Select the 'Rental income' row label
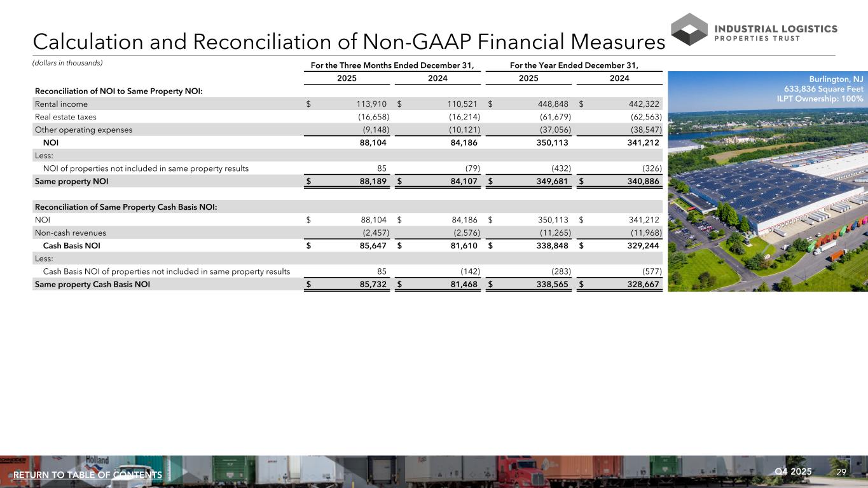 [61, 104]
